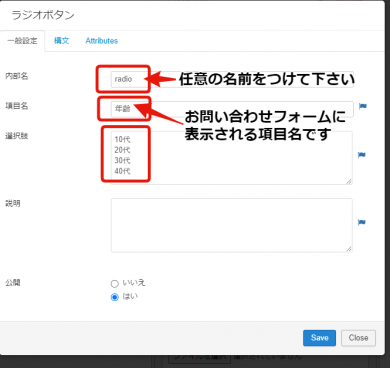Viewport: 390px width, 368px height.
Task: Click the 選択肢 textarea with 10代 list
Action: pos(232,157)
